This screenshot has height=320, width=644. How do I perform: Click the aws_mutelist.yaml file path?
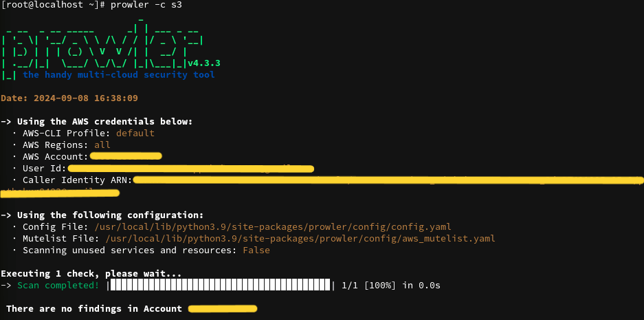[300, 239]
